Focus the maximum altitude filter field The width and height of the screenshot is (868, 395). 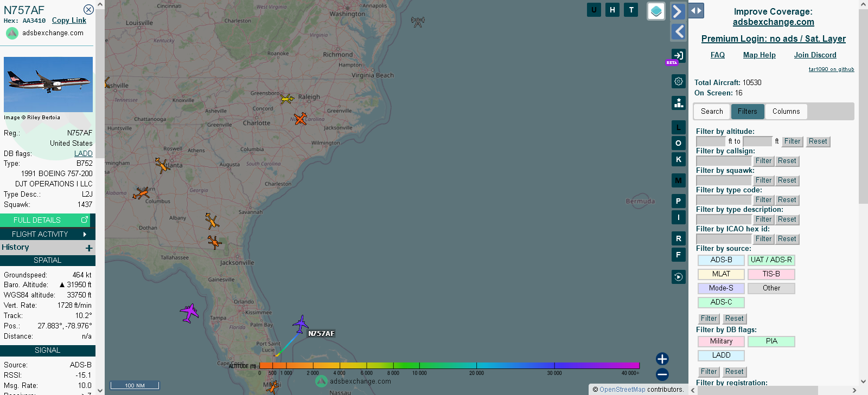(x=757, y=141)
